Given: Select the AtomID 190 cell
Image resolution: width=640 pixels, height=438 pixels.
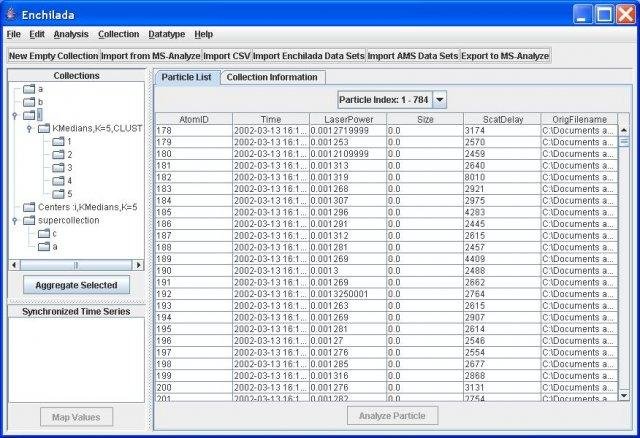Looking at the screenshot, I should [194, 271].
